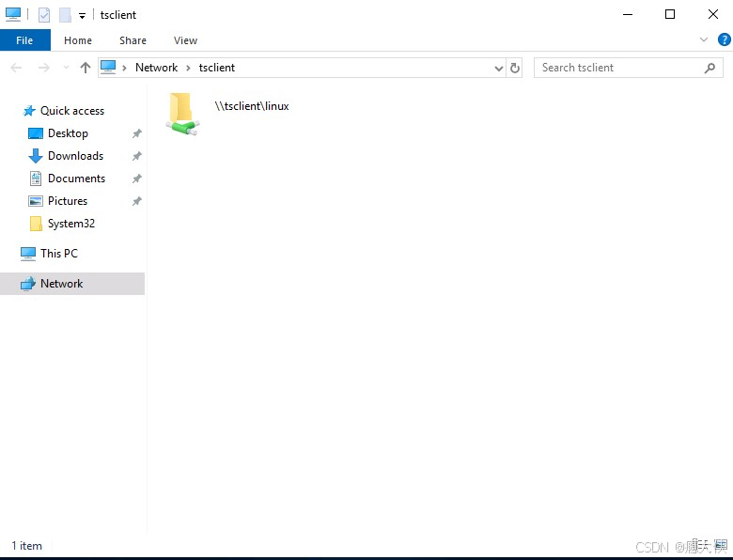
Task: Click the computer icon in address bar
Action: [x=108, y=68]
